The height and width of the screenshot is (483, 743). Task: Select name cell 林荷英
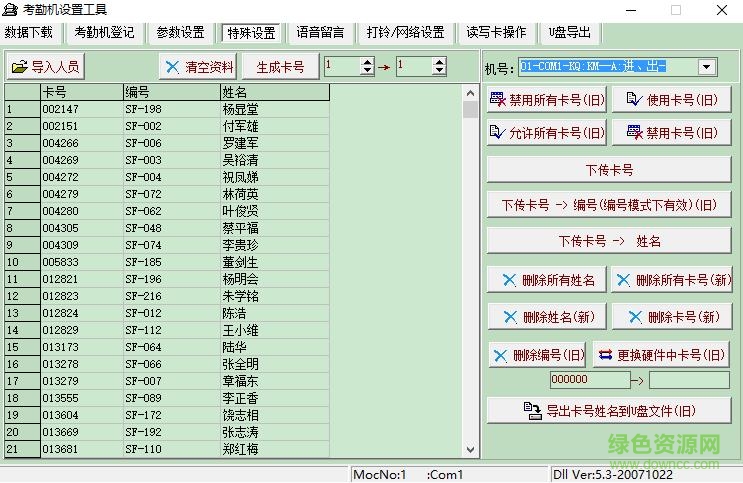(275, 194)
